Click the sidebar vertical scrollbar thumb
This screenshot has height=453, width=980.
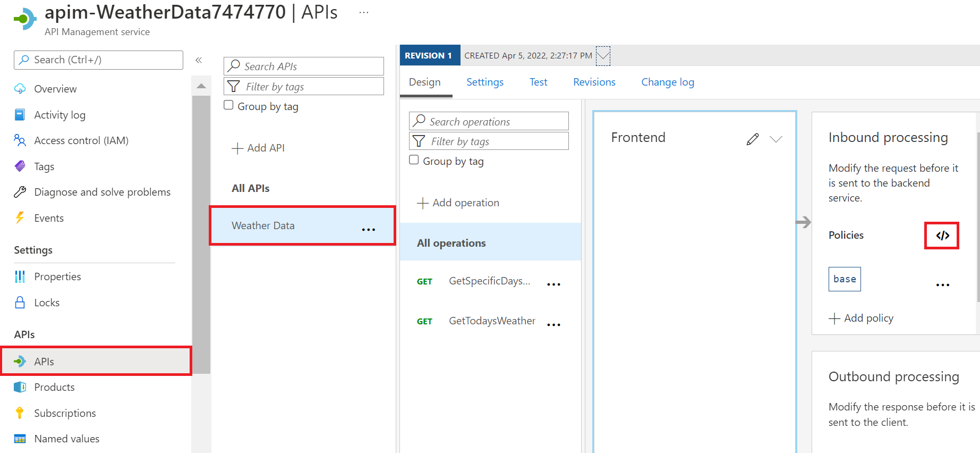pos(201,234)
